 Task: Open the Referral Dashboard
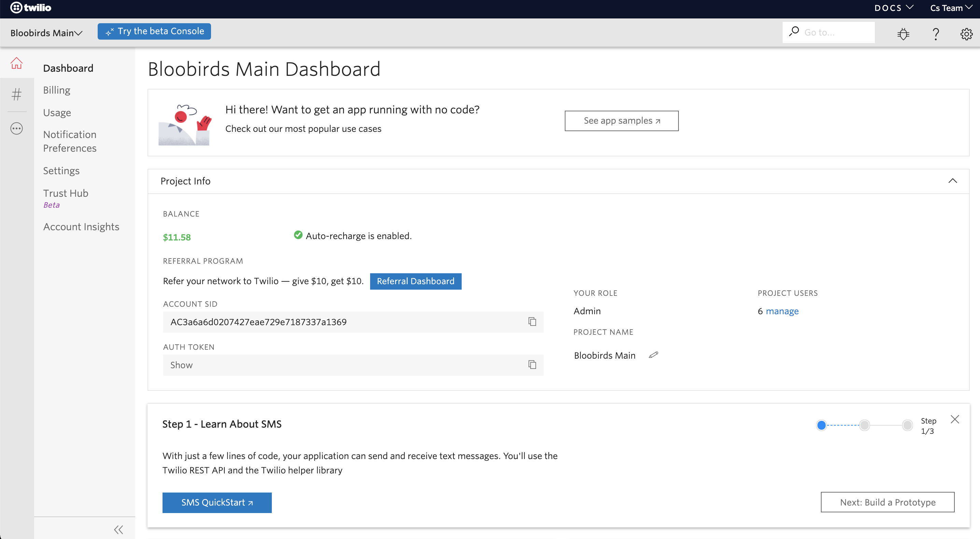416,281
